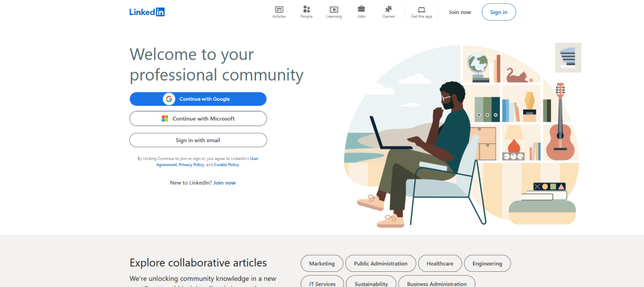The height and width of the screenshot is (287, 644).
Task: Click Join now beside New to LinkedIn
Action: (x=225, y=183)
